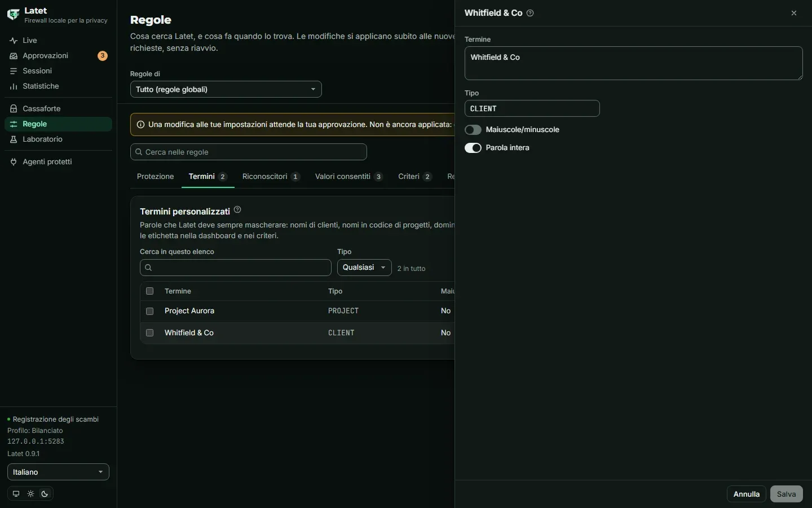Click help icon next to Termini personalizzati
812x508 pixels.
237,210
